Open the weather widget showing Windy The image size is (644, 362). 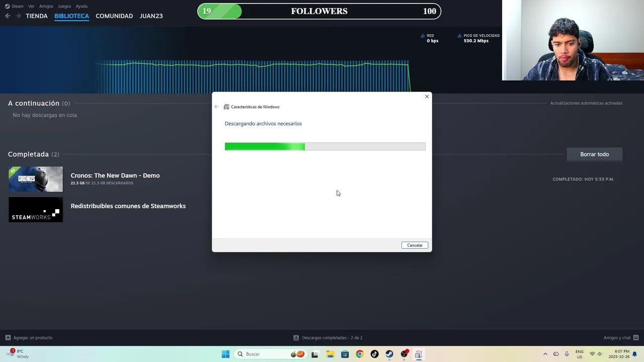18,354
